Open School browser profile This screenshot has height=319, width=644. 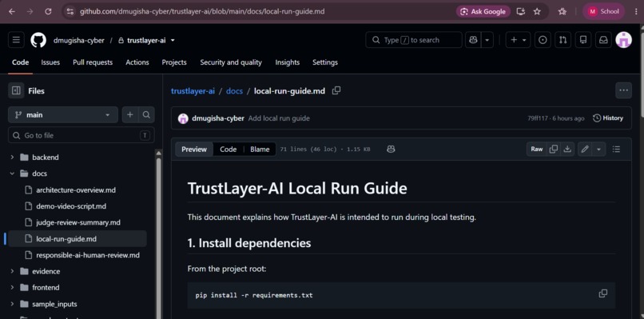603,11
